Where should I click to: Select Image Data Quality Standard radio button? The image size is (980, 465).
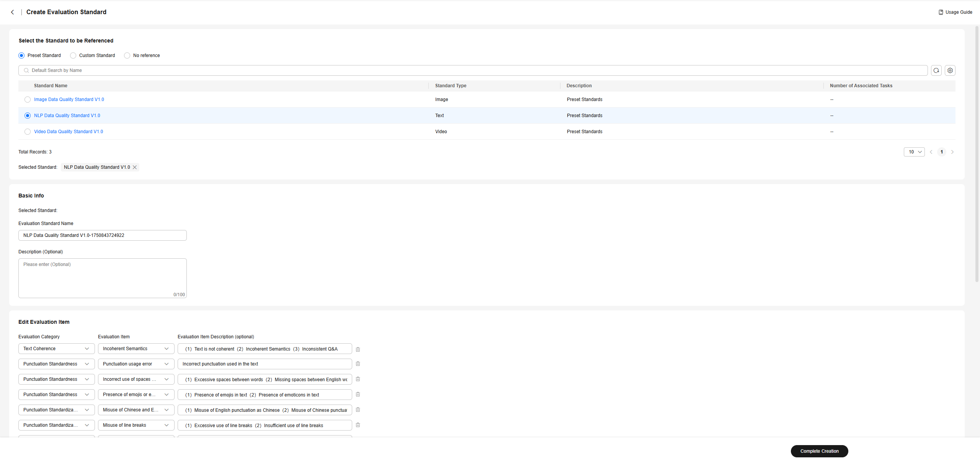[x=28, y=100]
